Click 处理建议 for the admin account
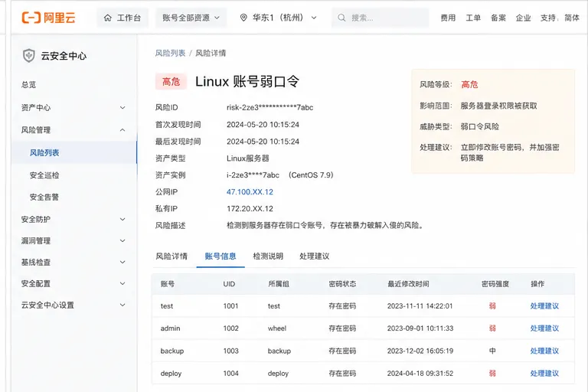The width and height of the screenshot is (588, 392). pyautogui.click(x=544, y=328)
